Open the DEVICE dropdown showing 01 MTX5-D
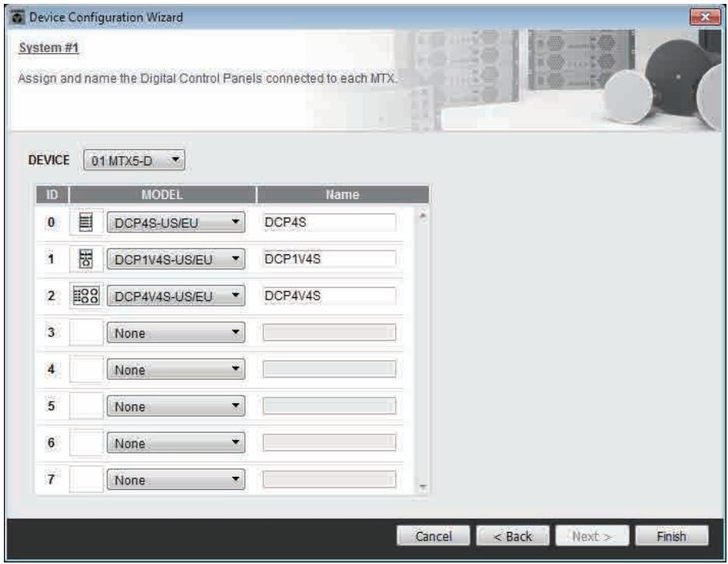This screenshot has height=564, width=728. pyautogui.click(x=134, y=161)
